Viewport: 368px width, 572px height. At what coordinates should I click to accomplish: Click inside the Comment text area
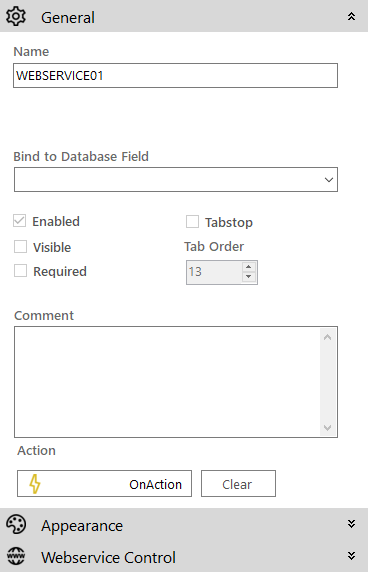point(167,382)
